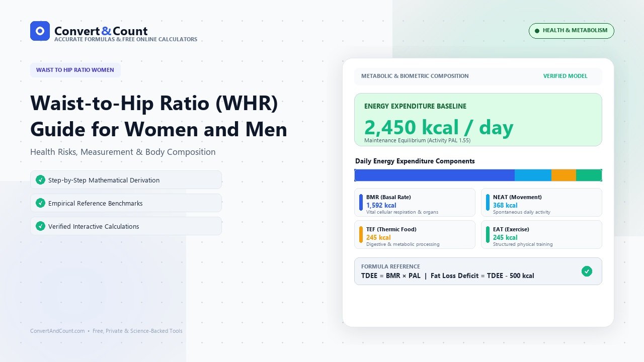644x362 pixels.
Task: Select the Health & Metabolism badge
Action: [x=571, y=31]
